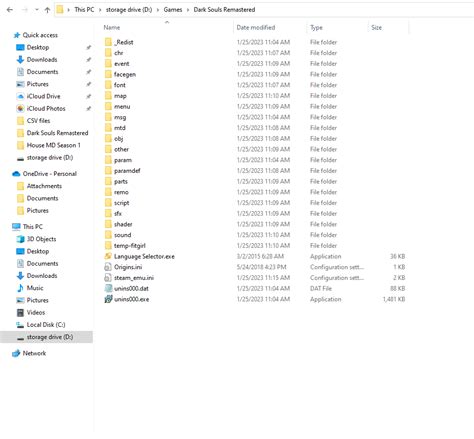Viewport: 474px width, 439px height.
Task: Open Downloads icon under Quick access
Action: (20, 60)
